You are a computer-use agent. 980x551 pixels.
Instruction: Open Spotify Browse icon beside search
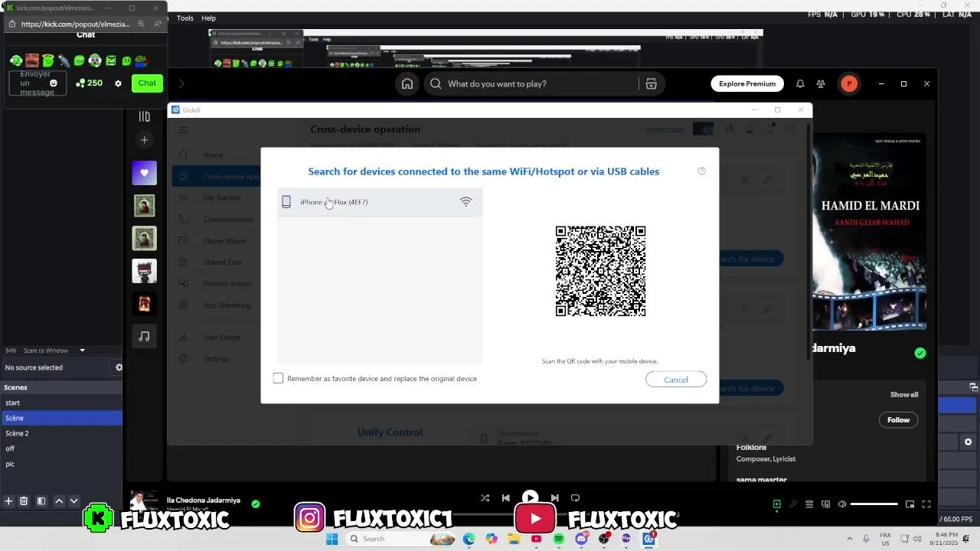coord(651,83)
